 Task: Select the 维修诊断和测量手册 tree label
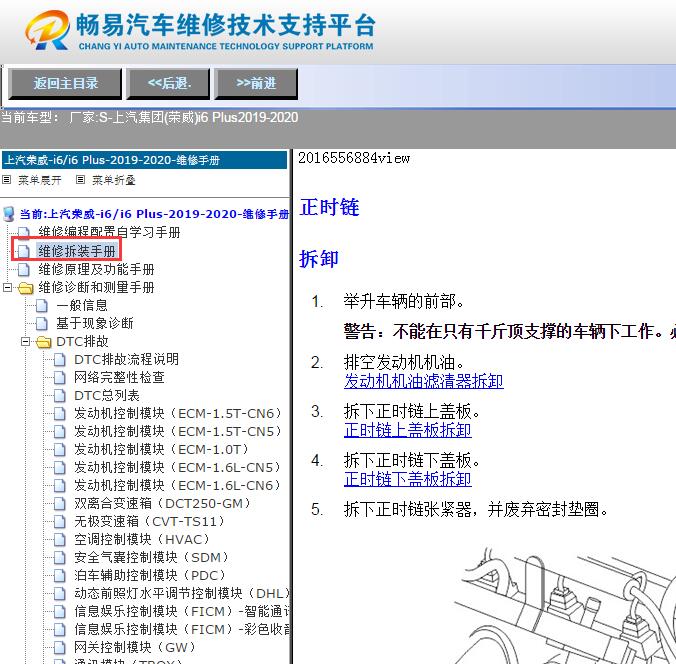tap(96, 287)
